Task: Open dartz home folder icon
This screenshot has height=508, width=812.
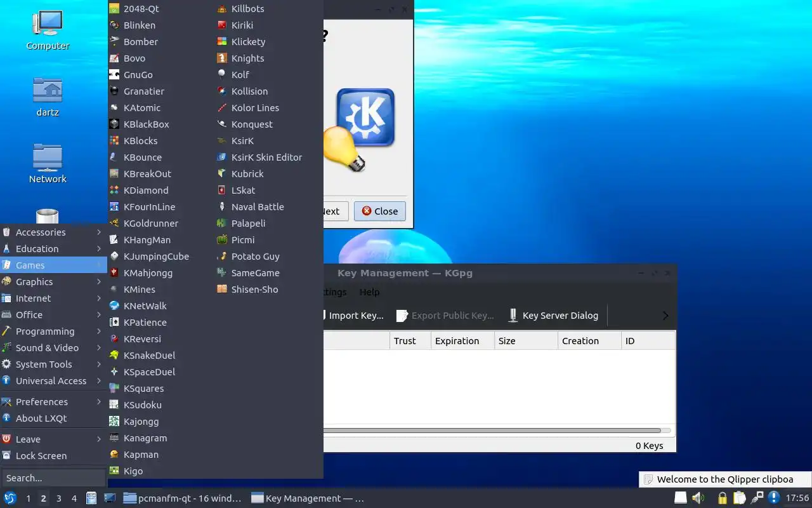Action: (x=48, y=97)
